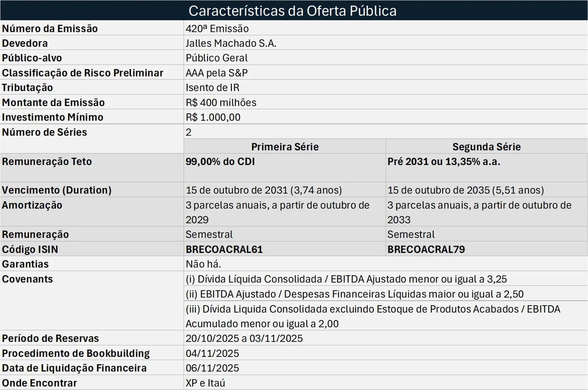Image resolution: width=588 pixels, height=390 pixels.
Task: Click the 'Não há.' guarantees cell
Action: tap(203, 264)
